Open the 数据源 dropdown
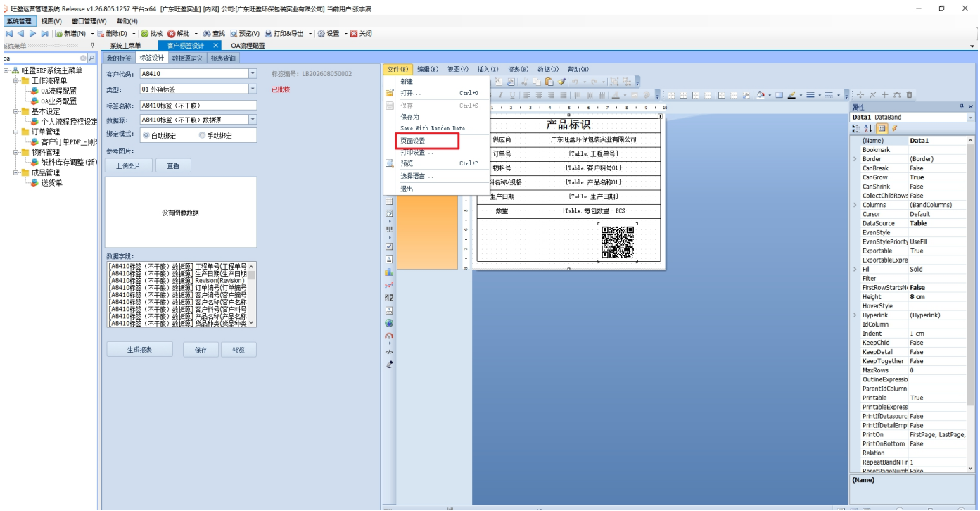The height and width of the screenshot is (511, 980). [x=253, y=120]
